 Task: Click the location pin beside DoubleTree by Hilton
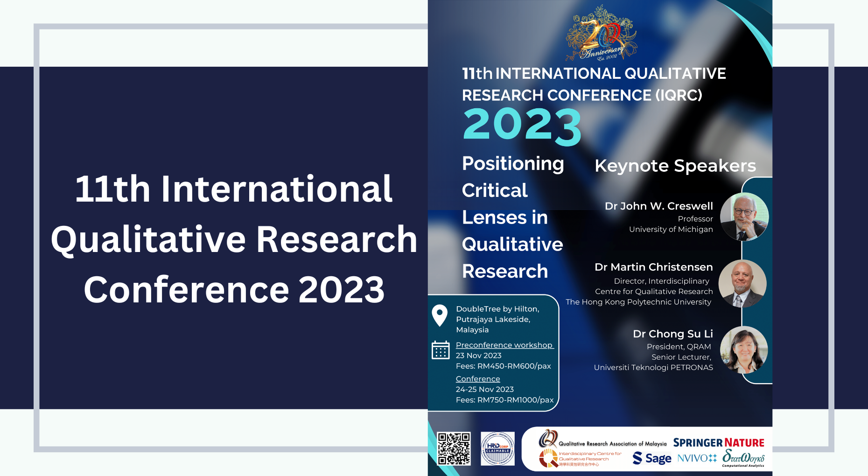pos(439,315)
